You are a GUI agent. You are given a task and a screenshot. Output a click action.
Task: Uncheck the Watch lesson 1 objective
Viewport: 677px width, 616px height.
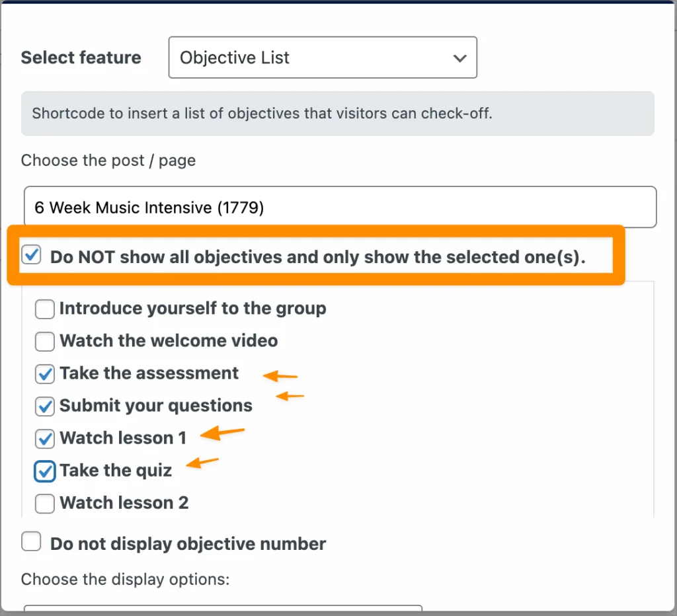point(44,438)
